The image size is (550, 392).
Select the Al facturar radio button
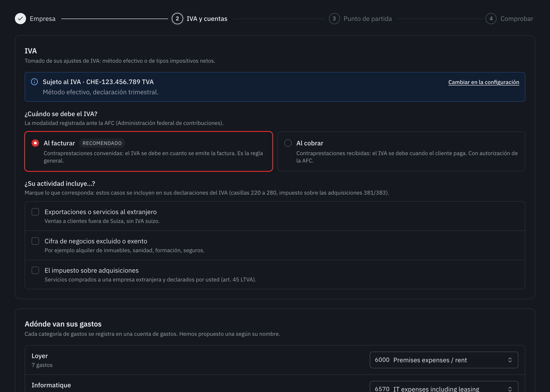pos(35,143)
